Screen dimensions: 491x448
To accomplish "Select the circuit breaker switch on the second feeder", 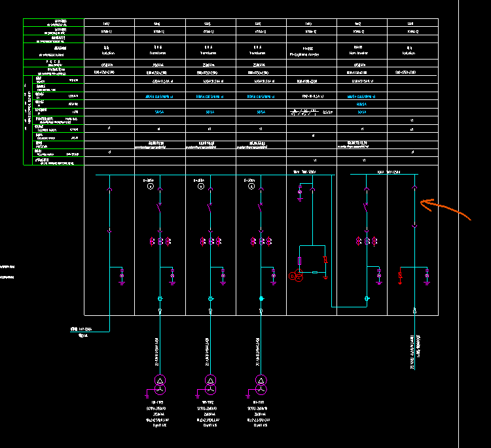I will (x=159, y=207).
